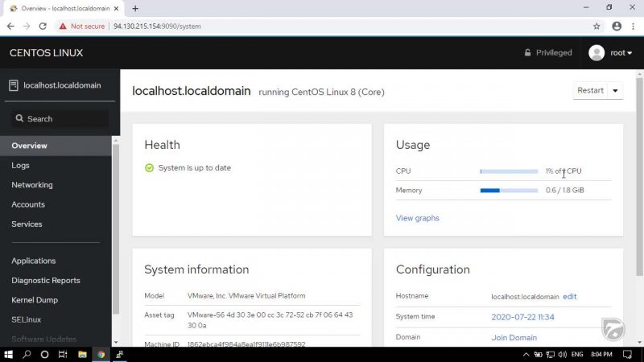Click the View graphs link
This screenshot has height=362, width=644.
pos(417,218)
